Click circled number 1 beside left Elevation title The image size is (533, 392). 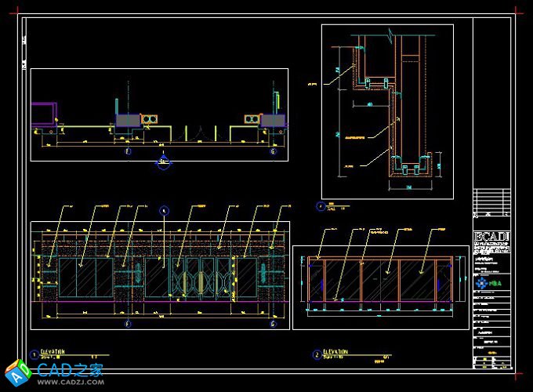(34, 354)
